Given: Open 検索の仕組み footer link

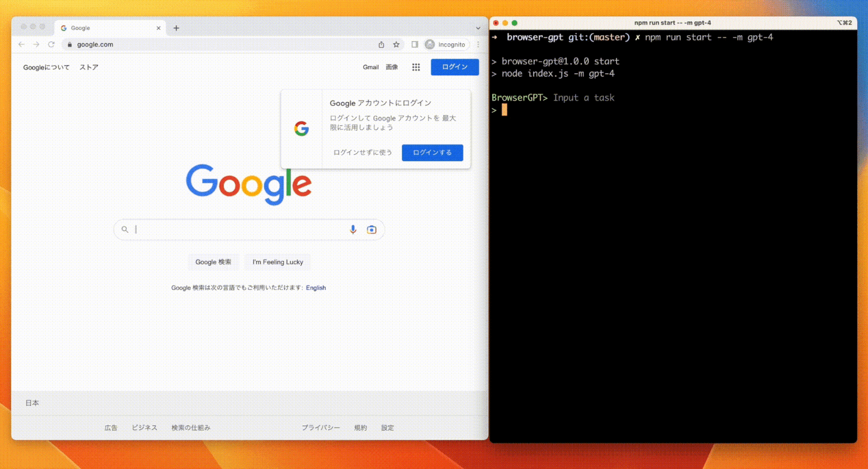Looking at the screenshot, I should pyautogui.click(x=191, y=428).
